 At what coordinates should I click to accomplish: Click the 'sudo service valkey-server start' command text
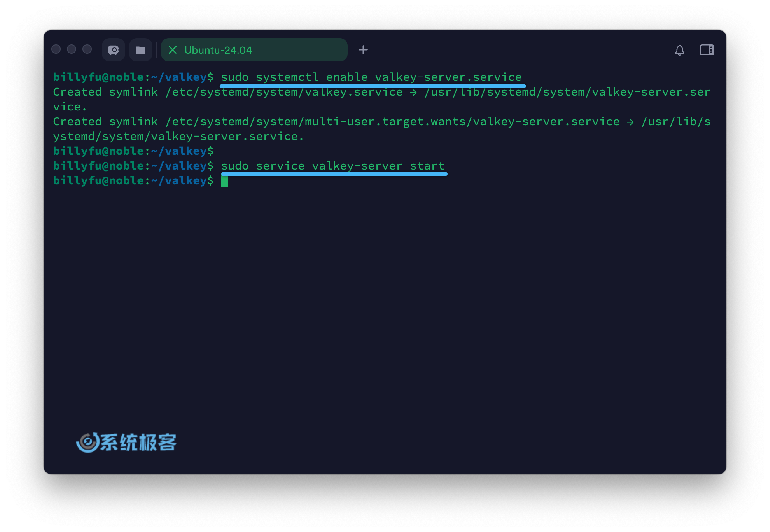(x=333, y=166)
